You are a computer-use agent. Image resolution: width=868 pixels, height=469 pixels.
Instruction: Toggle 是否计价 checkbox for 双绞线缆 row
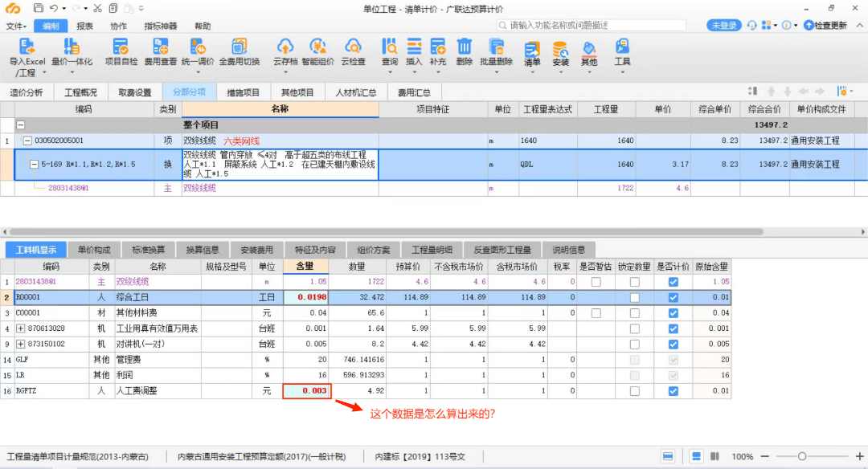(x=674, y=282)
